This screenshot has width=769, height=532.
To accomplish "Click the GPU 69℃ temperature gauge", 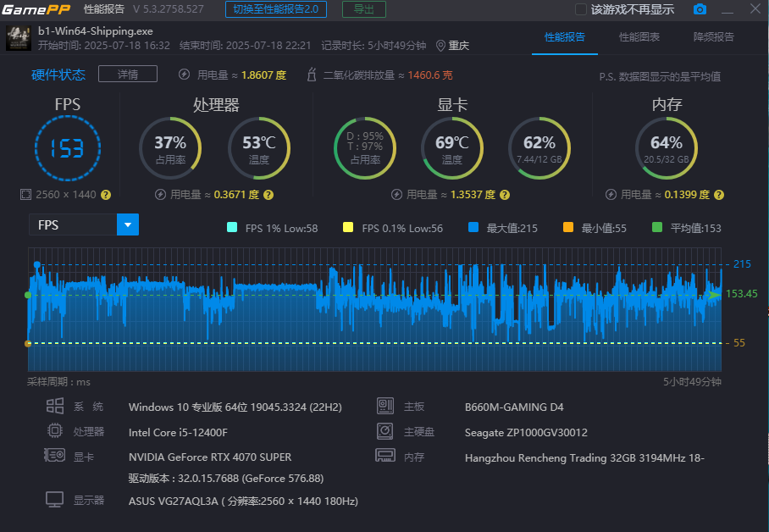I will (452, 148).
